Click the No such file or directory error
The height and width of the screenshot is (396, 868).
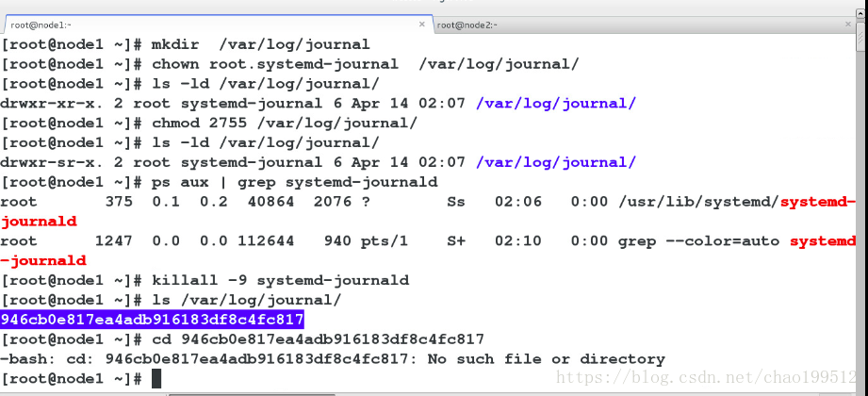[547, 359]
